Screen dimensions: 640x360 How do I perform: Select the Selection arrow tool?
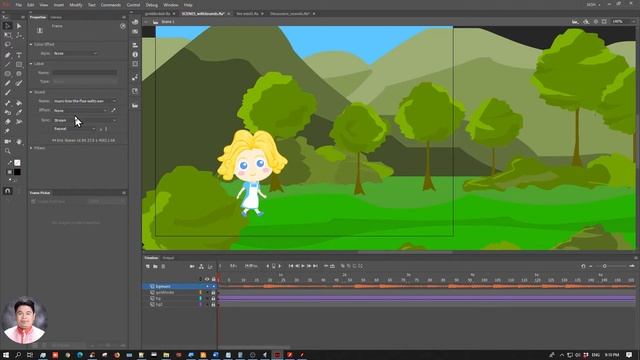click(7, 26)
